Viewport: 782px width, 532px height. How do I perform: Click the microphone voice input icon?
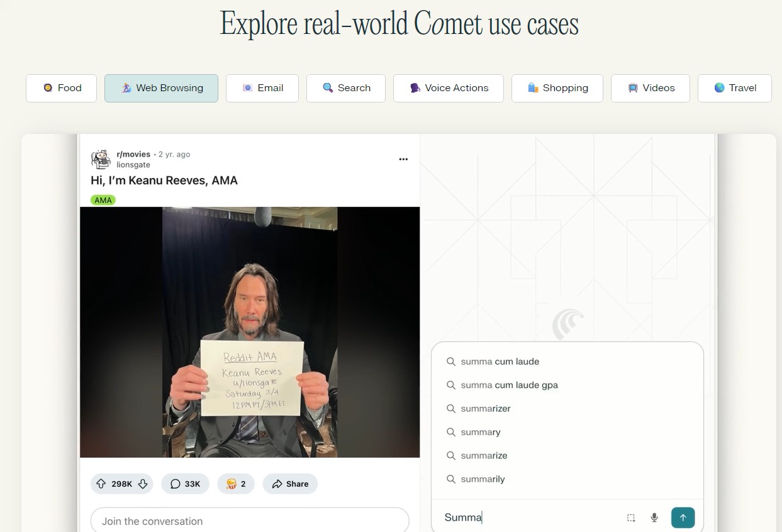(654, 518)
